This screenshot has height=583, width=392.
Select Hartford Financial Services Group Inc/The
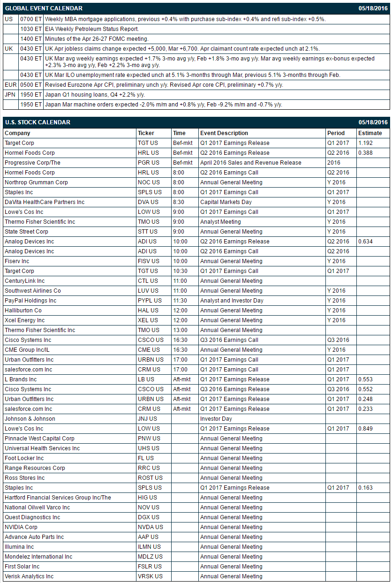[58, 498]
